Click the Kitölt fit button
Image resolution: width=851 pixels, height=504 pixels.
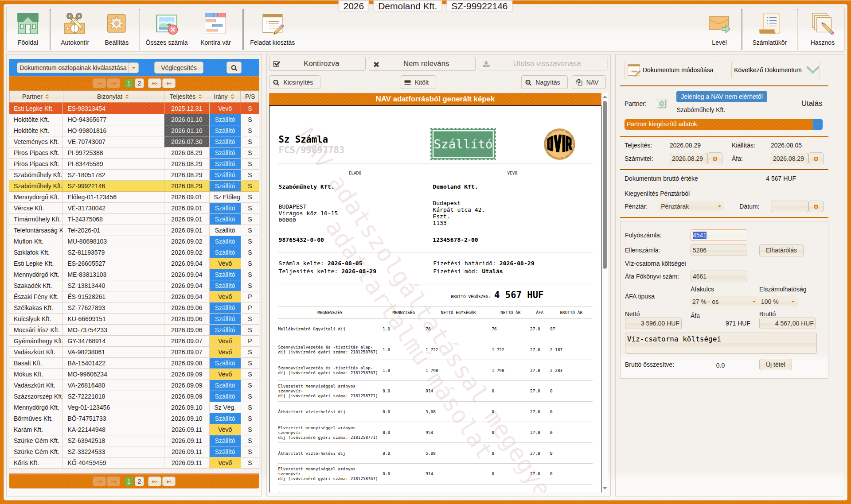[x=418, y=82]
